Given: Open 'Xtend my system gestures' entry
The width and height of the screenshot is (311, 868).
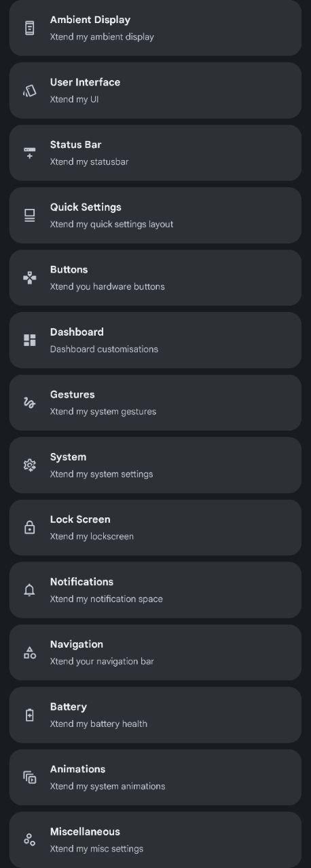Looking at the screenshot, I should coord(103,412).
